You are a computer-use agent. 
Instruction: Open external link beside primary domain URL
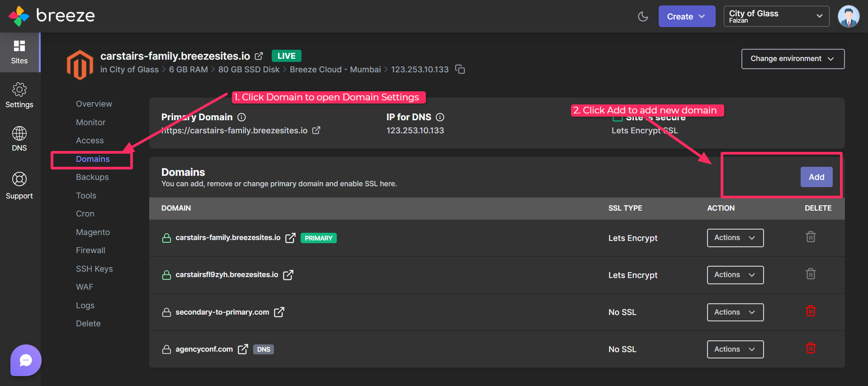(316, 130)
